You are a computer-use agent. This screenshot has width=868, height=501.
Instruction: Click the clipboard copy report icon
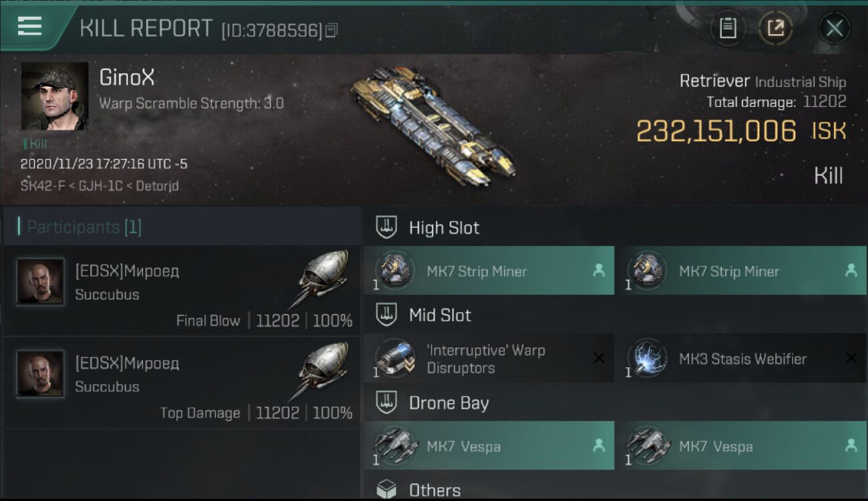[728, 28]
